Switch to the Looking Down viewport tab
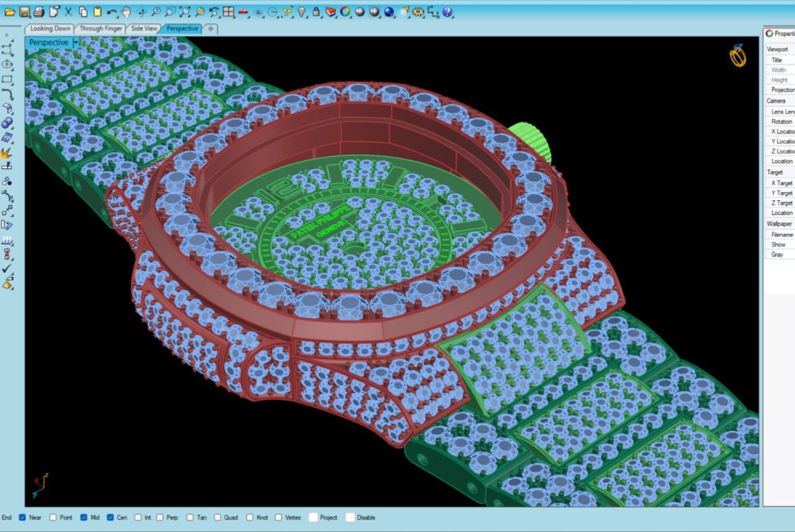This screenshot has height=532, width=795. [50, 28]
